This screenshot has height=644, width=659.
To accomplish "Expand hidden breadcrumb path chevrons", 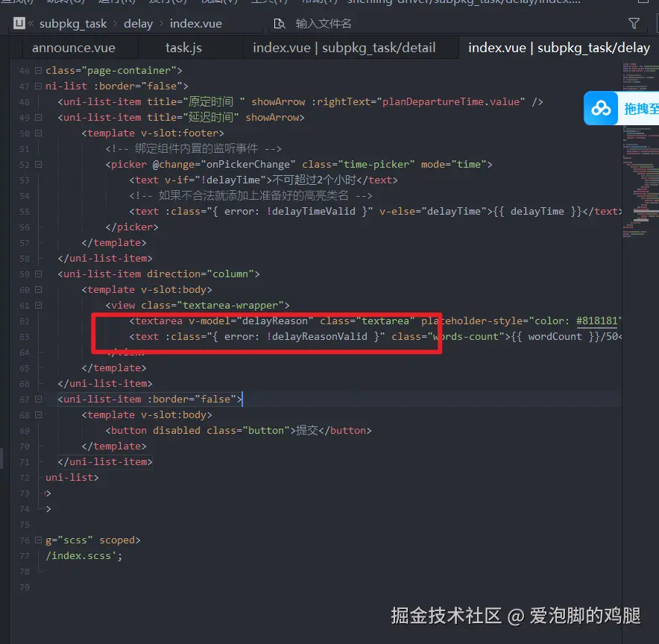I will pyautogui.click(x=31, y=24).
